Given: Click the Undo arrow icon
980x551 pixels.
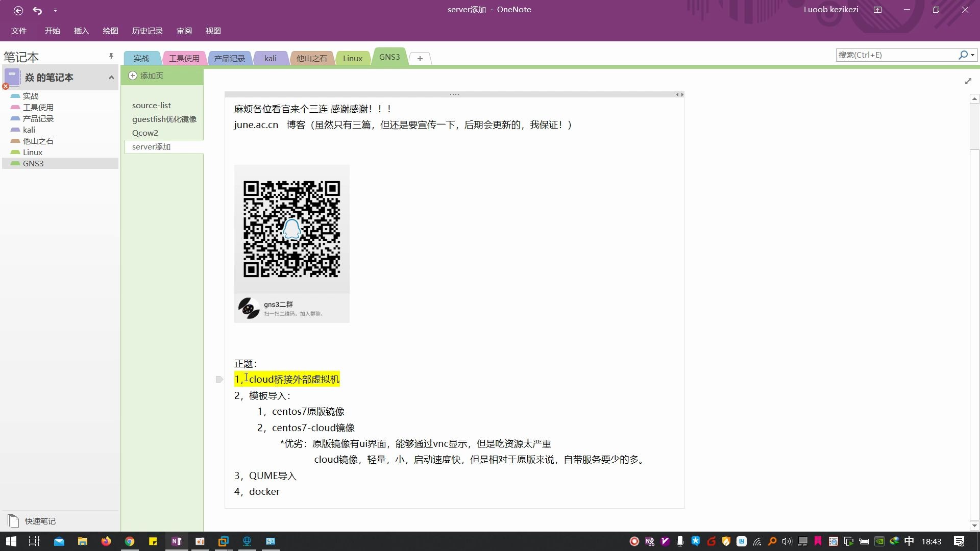Looking at the screenshot, I should [37, 10].
